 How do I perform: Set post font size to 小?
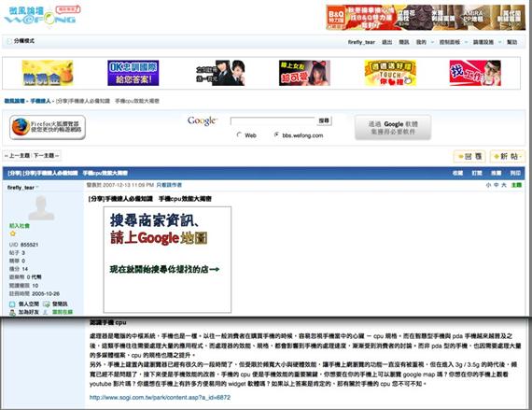(488, 185)
